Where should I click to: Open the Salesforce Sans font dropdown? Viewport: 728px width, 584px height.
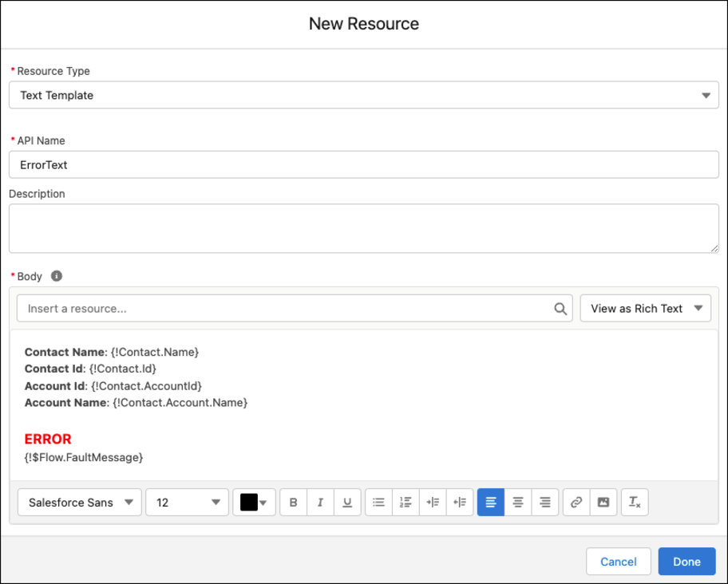point(79,502)
